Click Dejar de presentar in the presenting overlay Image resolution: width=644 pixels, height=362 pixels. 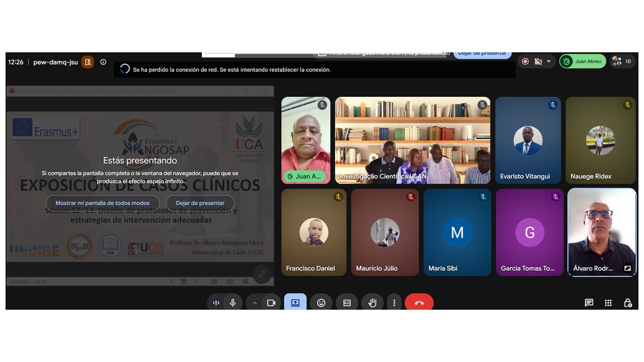(x=200, y=203)
